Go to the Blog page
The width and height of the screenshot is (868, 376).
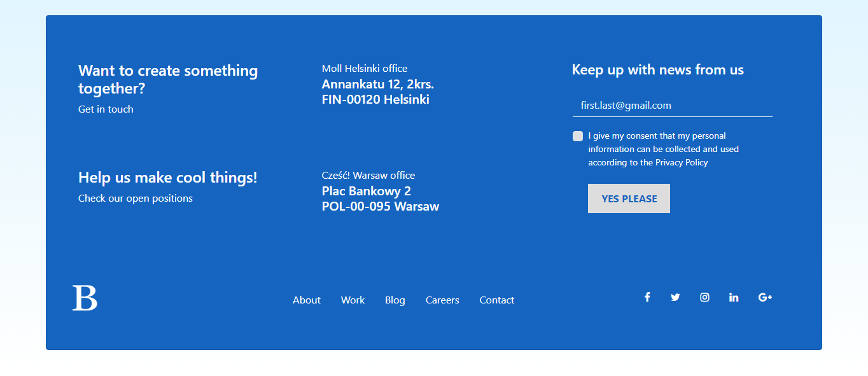point(395,300)
